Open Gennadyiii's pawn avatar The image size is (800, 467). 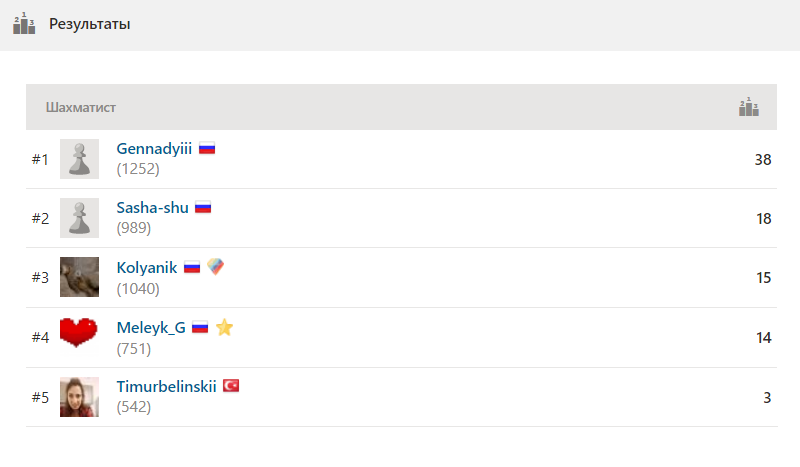coord(79,159)
